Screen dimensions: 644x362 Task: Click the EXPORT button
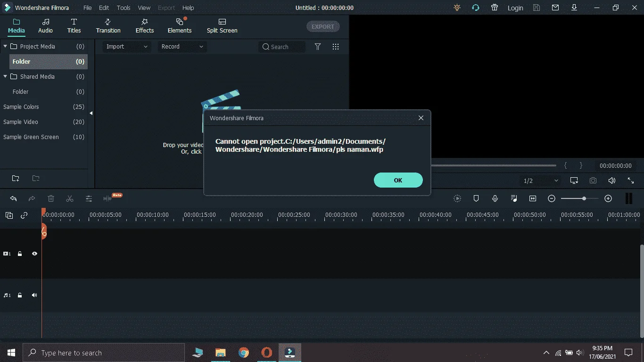(323, 26)
